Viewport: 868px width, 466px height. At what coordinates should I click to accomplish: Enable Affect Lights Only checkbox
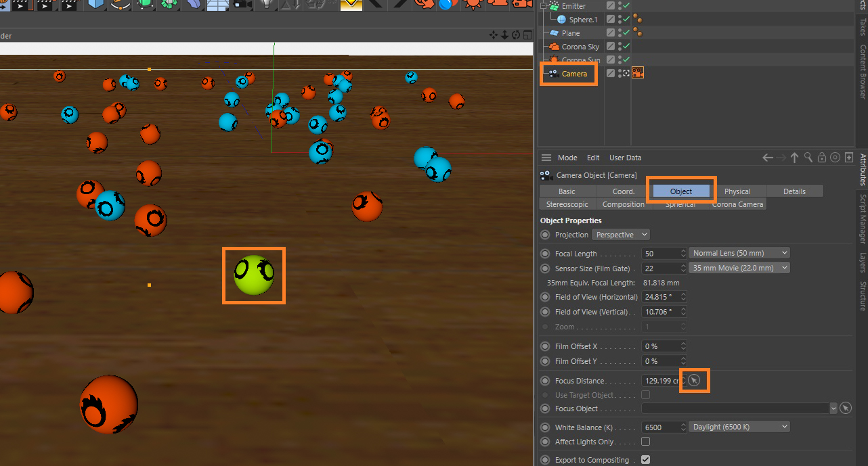tap(645, 442)
